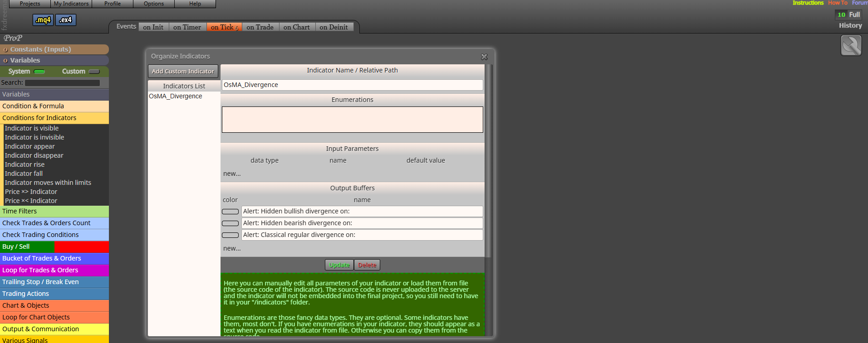Image resolution: width=868 pixels, height=343 pixels.
Task: Switch to the on Chart tab
Action: (297, 27)
